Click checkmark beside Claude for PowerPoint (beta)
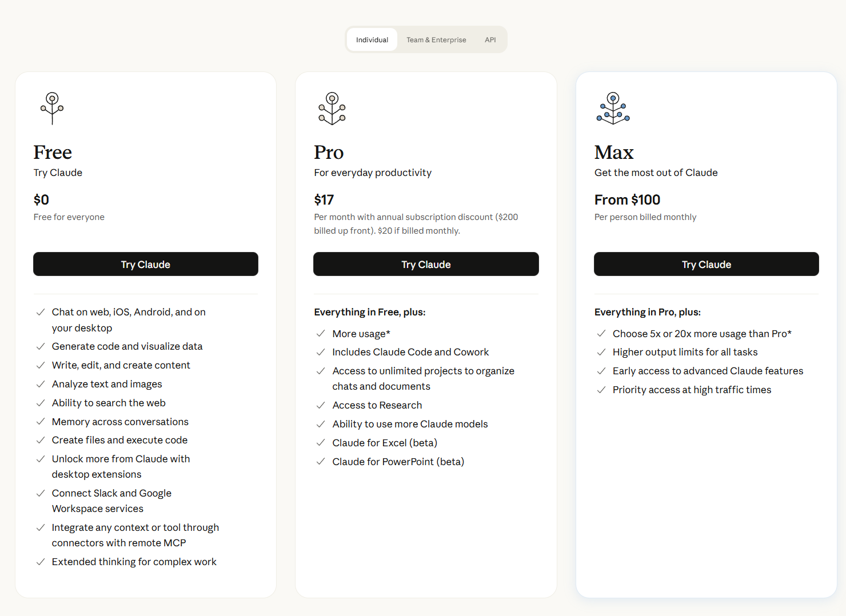The width and height of the screenshot is (846, 616). (x=321, y=462)
